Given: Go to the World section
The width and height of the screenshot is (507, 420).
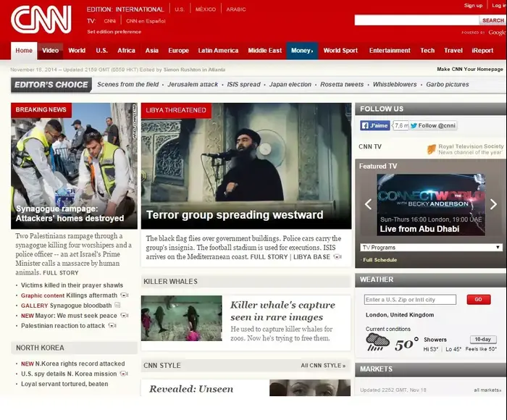Looking at the screenshot, I should (77, 51).
